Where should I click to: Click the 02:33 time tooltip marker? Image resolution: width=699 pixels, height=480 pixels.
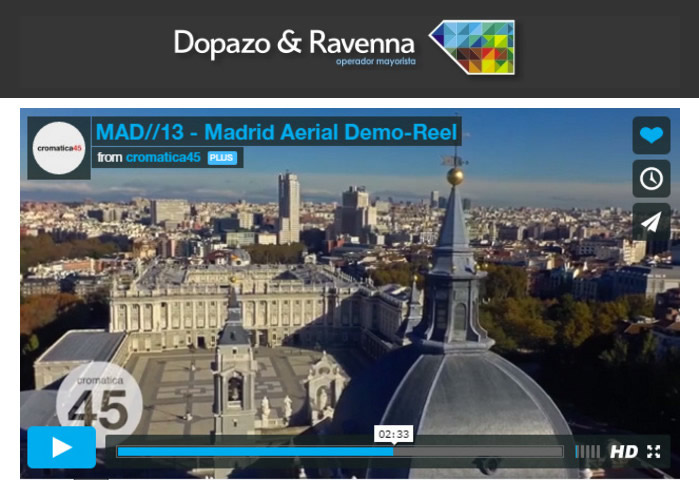click(394, 434)
